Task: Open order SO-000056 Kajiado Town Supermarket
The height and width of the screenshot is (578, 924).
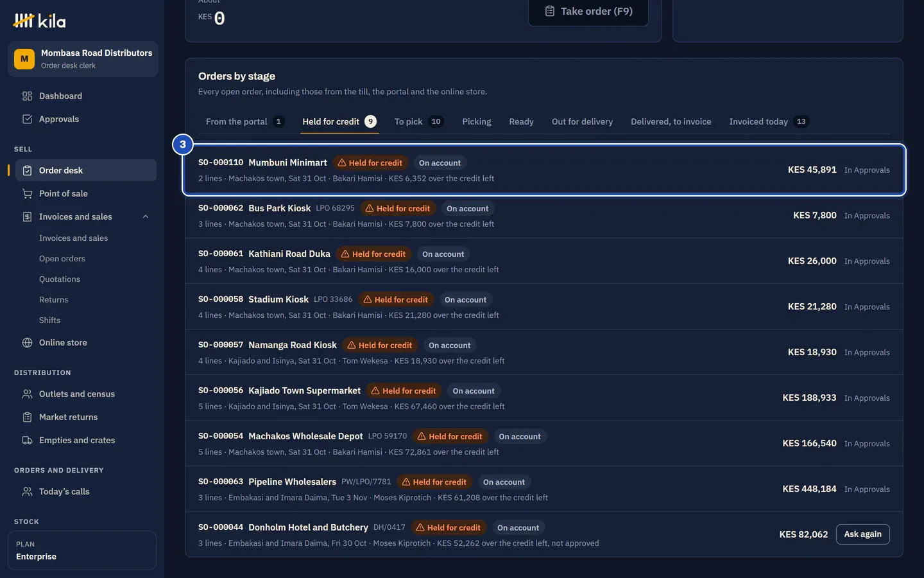Action: tap(544, 398)
